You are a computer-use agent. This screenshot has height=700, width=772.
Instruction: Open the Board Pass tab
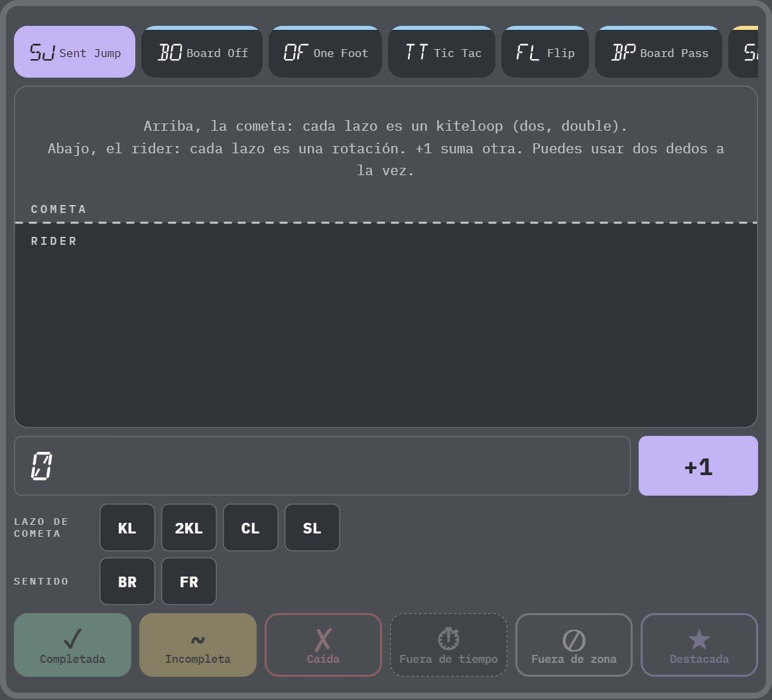(659, 52)
